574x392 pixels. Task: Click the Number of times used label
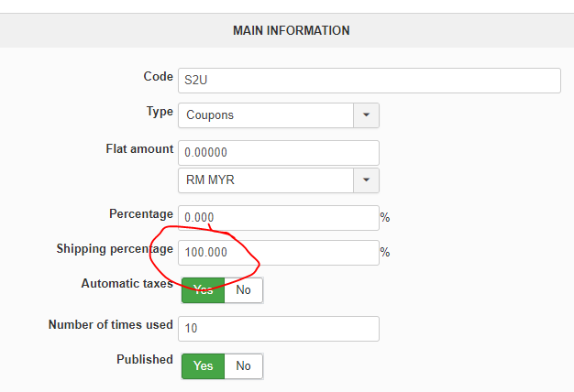pyautogui.click(x=110, y=324)
